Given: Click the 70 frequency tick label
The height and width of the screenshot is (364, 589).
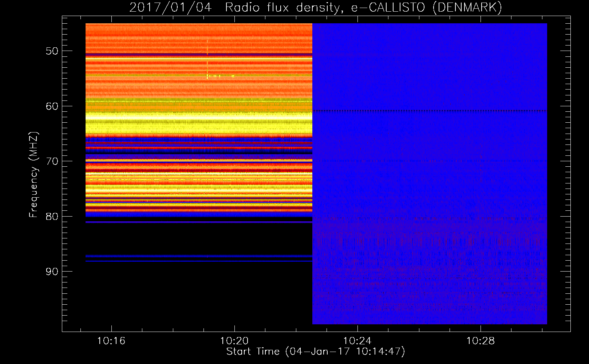Looking at the screenshot, I should tap(52, 161).
